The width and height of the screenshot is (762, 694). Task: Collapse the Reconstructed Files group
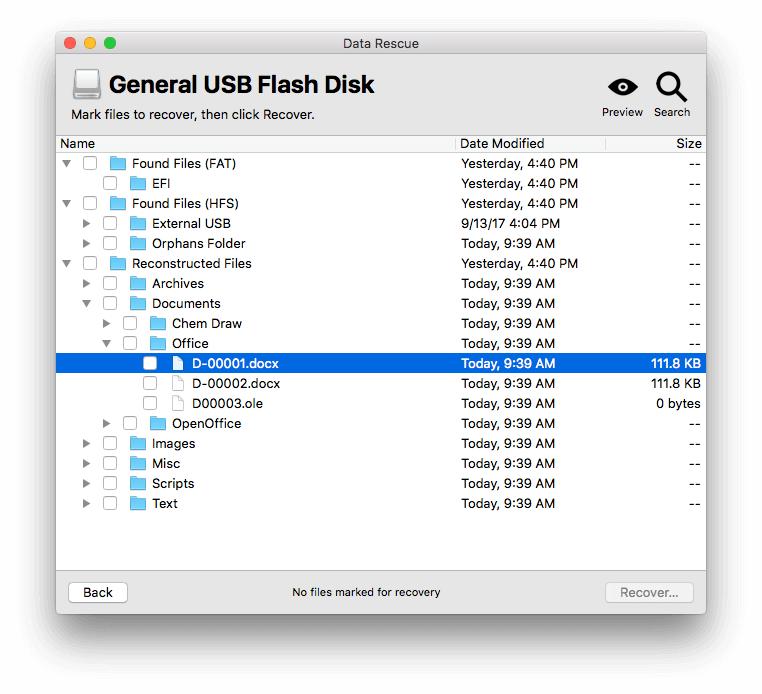pos(67,263)
